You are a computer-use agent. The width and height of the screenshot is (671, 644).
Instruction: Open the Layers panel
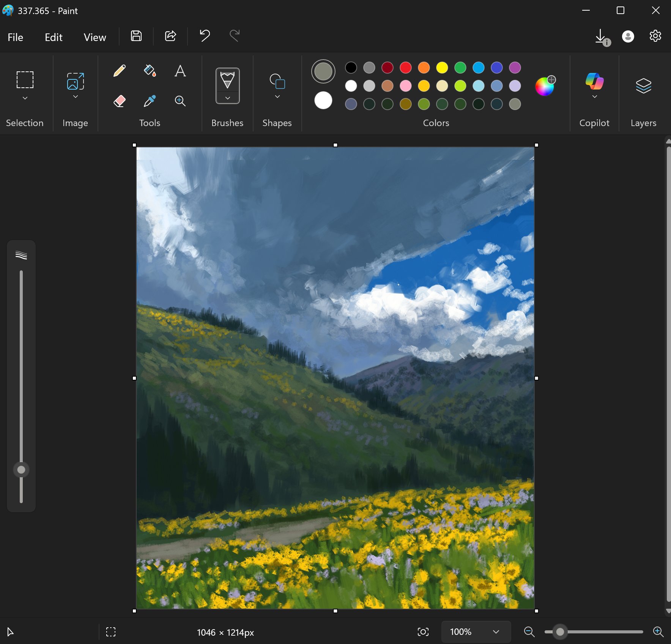pos(644,85)
